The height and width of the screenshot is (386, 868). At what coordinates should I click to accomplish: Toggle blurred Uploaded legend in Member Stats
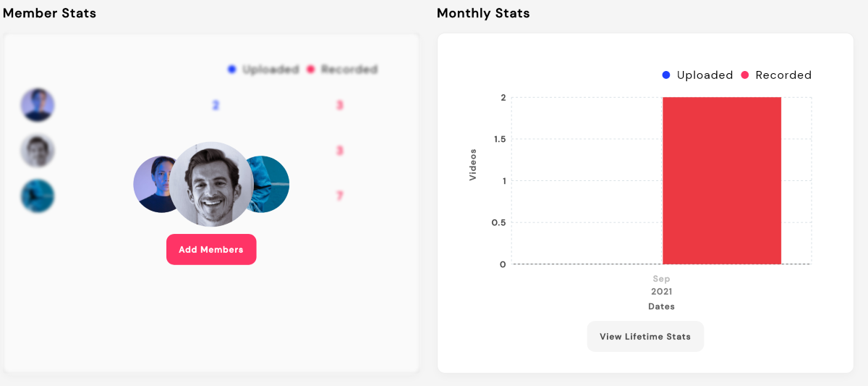(263, 70)
